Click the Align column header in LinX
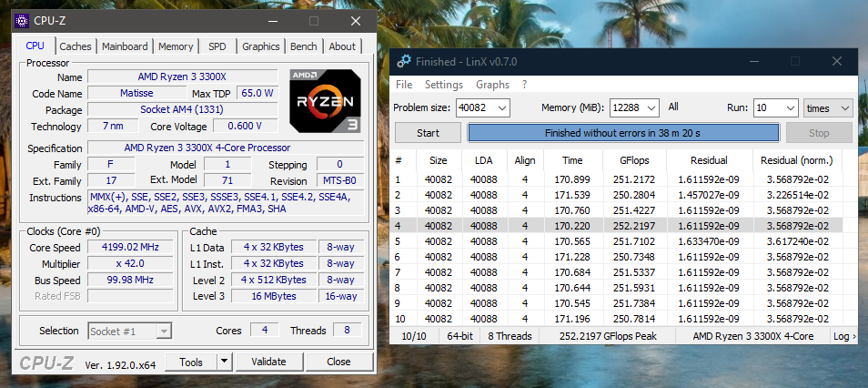Image resolution: width=868 pixels, height=388 pixels. [525, 160]
